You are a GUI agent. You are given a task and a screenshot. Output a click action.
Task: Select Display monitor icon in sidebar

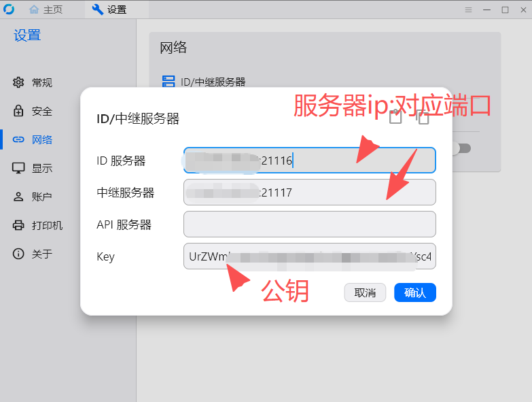coord(18,168)
